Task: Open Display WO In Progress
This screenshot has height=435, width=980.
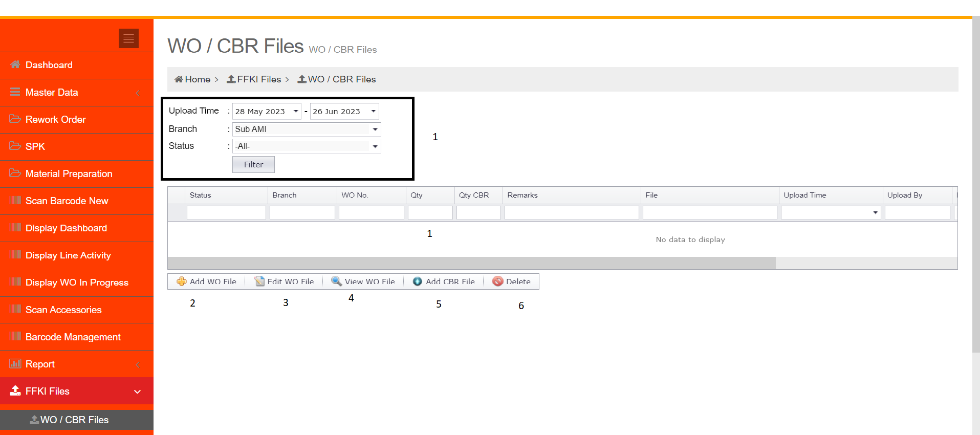Action: pyautogui.click(x=77, y=282)
